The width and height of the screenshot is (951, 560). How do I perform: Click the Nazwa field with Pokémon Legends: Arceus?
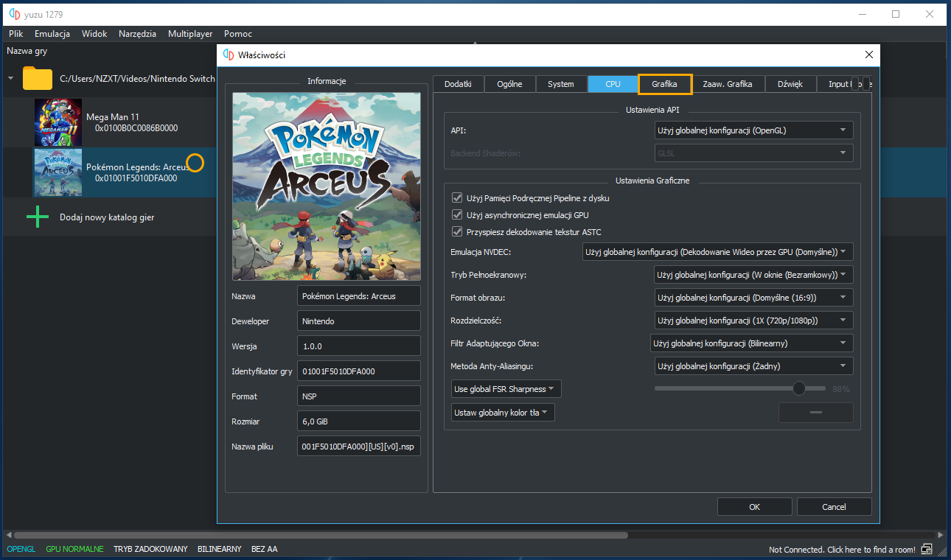click(359, 296)
